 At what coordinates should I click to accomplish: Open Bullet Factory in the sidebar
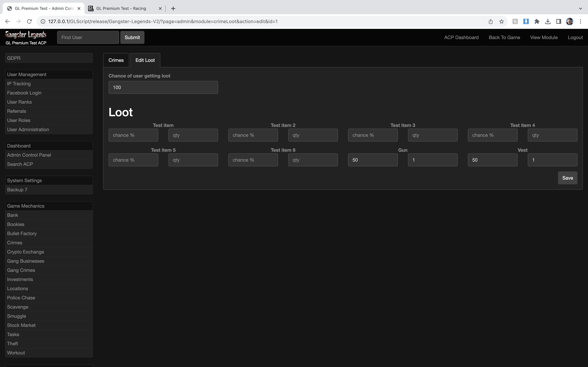click(x=22, y=233)
